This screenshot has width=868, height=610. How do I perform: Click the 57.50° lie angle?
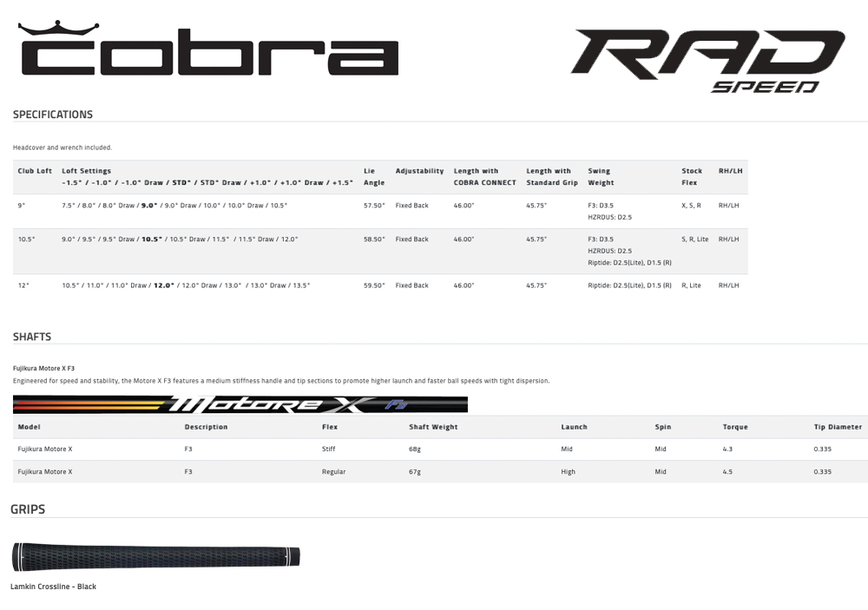(374, 206)
